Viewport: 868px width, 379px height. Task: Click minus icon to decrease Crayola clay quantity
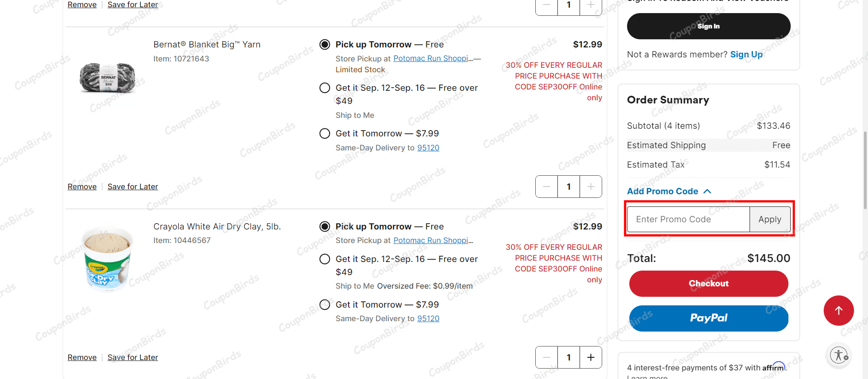546,357
